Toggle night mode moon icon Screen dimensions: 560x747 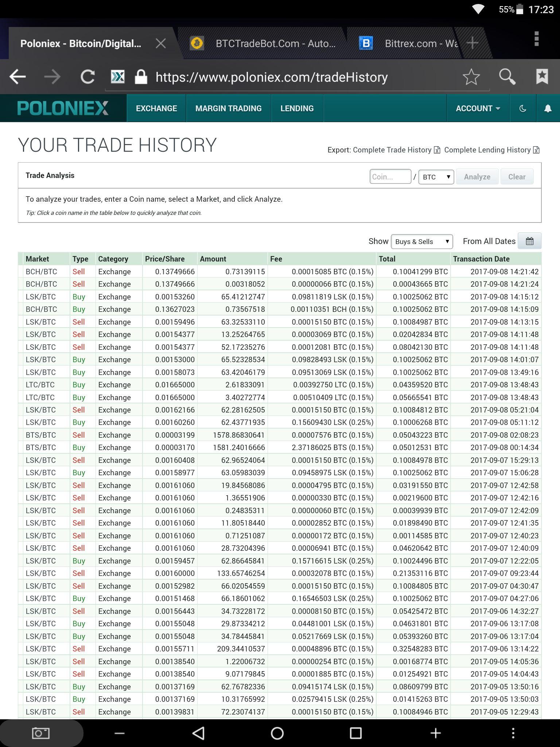pyautogui.click(x=522, y=108)
